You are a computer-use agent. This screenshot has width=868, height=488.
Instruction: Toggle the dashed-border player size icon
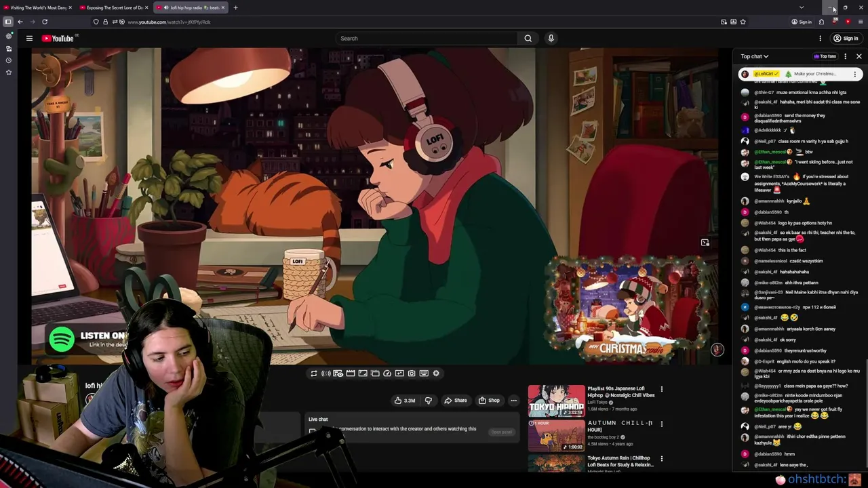click(x=375, y=373)
